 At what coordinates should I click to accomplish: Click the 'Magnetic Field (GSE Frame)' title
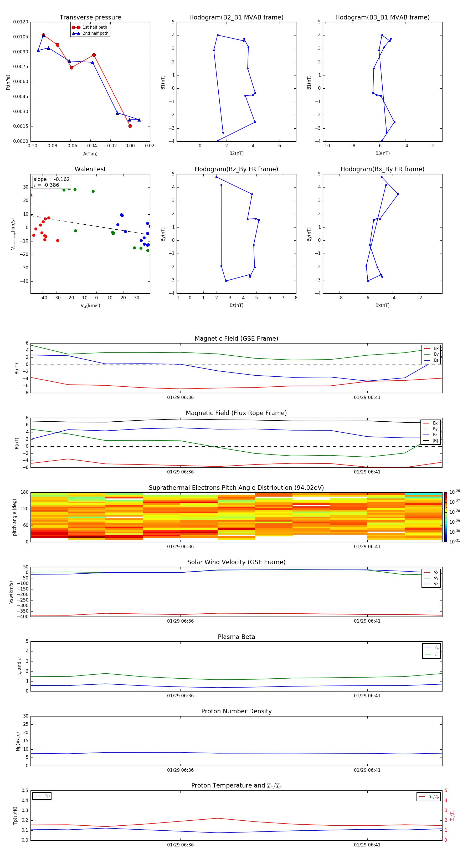coord(236,338)
